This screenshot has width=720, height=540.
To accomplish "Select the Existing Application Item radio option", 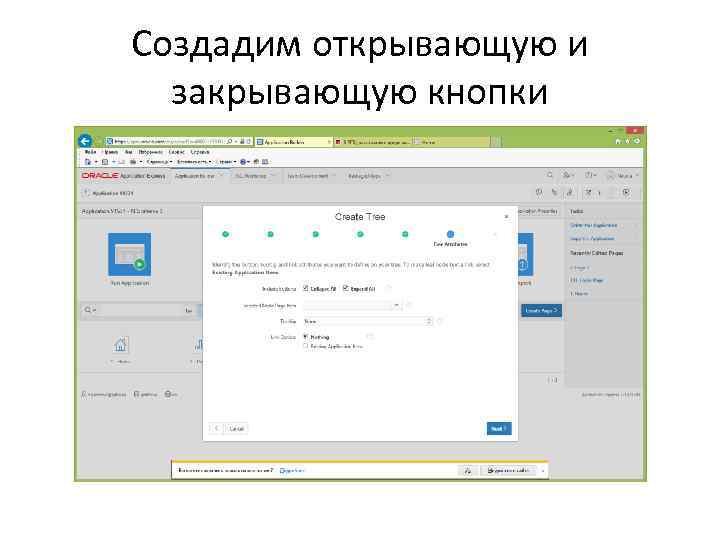I will click(306, 346).
